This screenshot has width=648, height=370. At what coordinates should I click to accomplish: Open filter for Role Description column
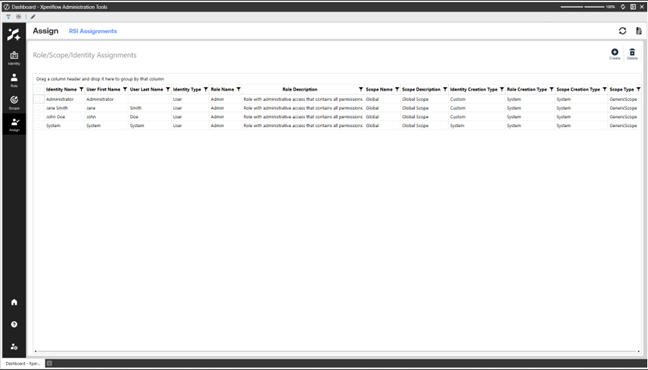tap(361, 89)
